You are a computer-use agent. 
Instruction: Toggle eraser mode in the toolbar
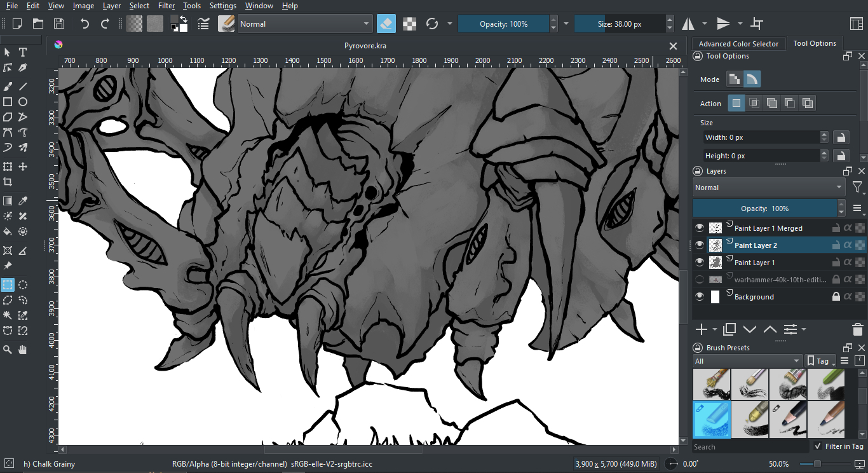386,24
